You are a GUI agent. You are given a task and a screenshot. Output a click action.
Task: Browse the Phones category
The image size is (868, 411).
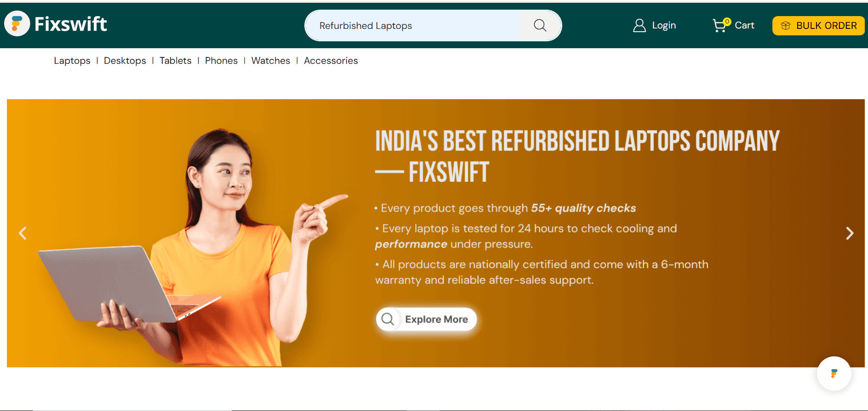(221, 61)
